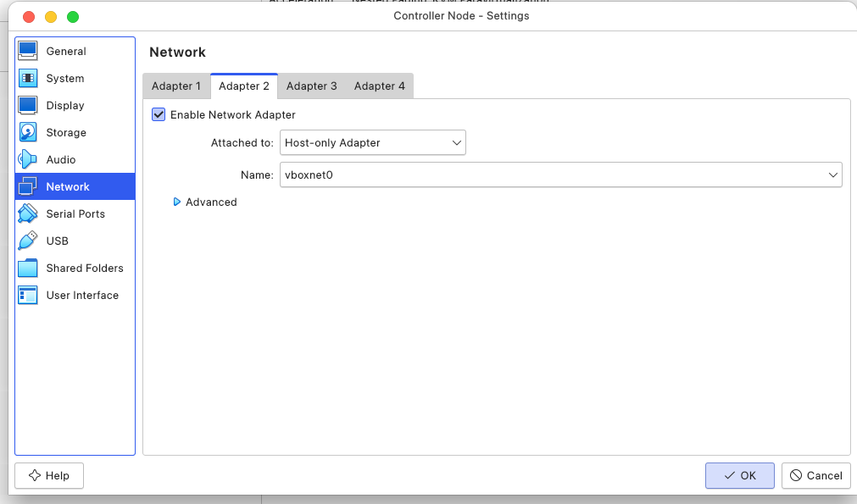Switch to Adapter 1 tab
Viewport: 857px width, 504px height.
(x=175, y=86)
